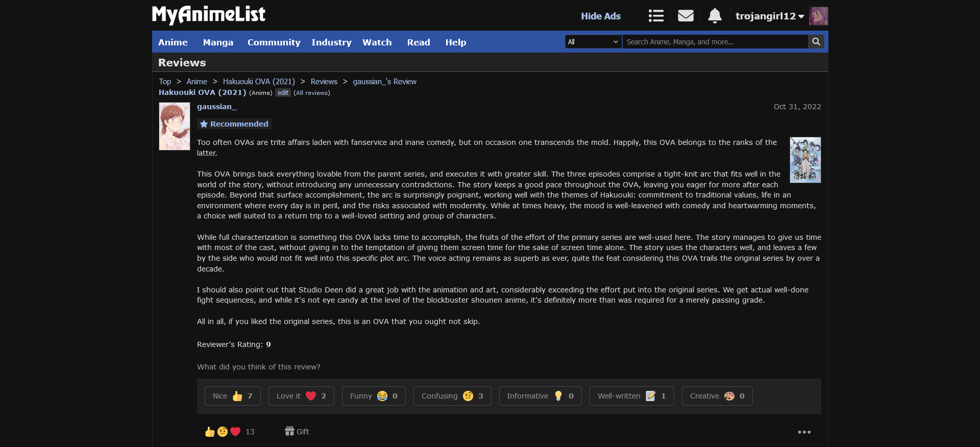Image resolution: width=980 pixels, height=447 pixels.
Task: Click the Oct 31, 2022 review date
Action: [x=797, y=107]
